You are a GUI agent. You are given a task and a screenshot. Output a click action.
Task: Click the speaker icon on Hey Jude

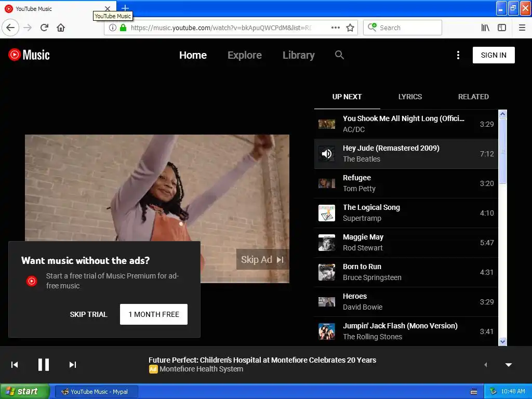pyautogui.click(x=327, y=154)
